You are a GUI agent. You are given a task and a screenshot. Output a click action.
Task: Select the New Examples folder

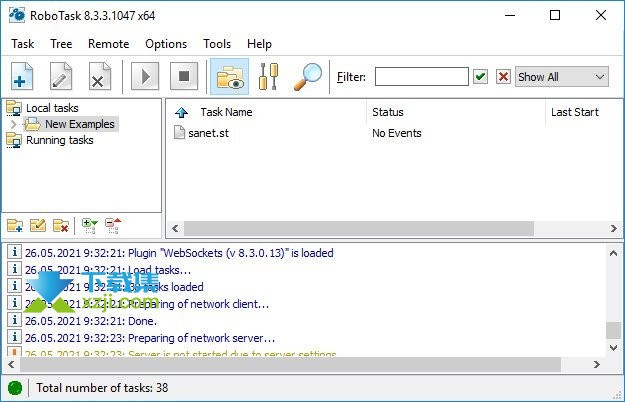(x=79, y=124)
